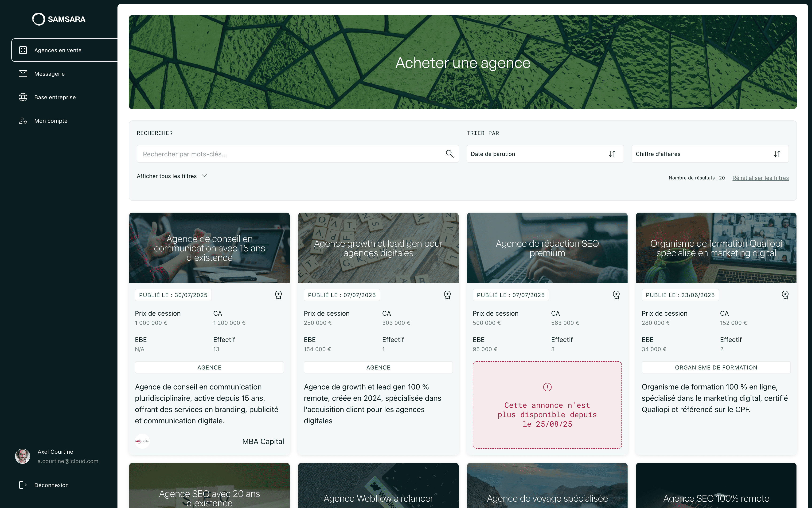Click the Nombre de résultats : 20 text

pyautogui.click(x=697, y=178)
